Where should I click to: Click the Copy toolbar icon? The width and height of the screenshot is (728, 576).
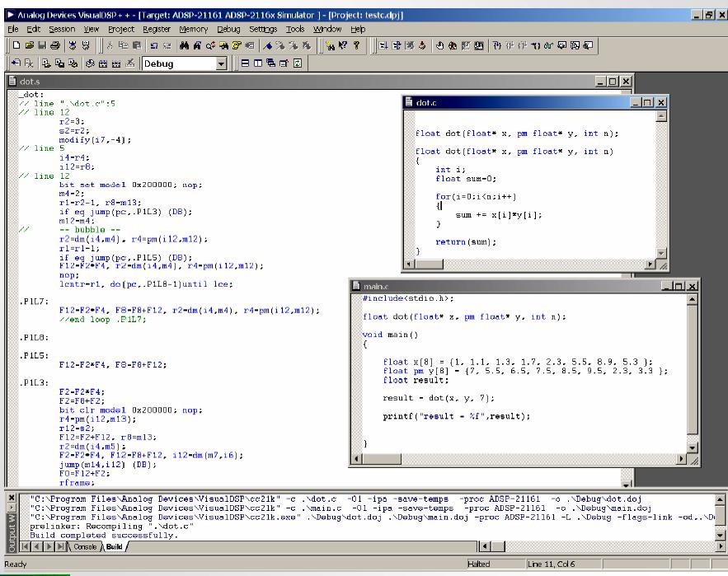pyautogui.click(x=123, y=45)
